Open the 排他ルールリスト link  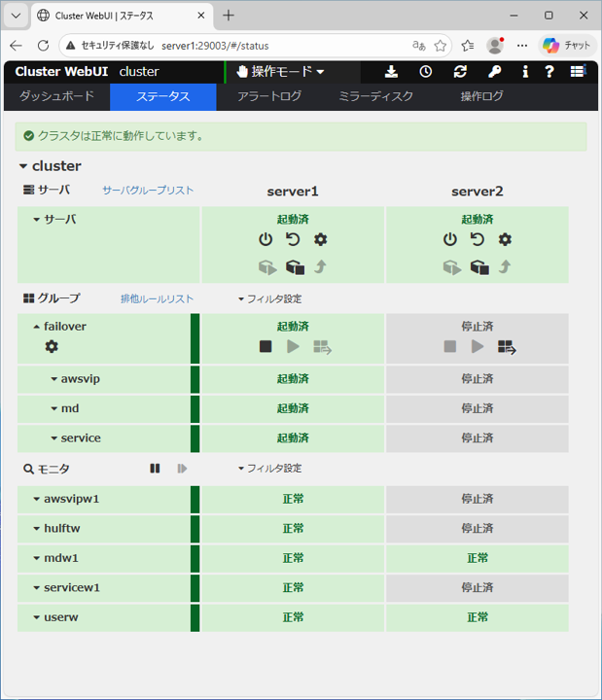tap(157, 299)
